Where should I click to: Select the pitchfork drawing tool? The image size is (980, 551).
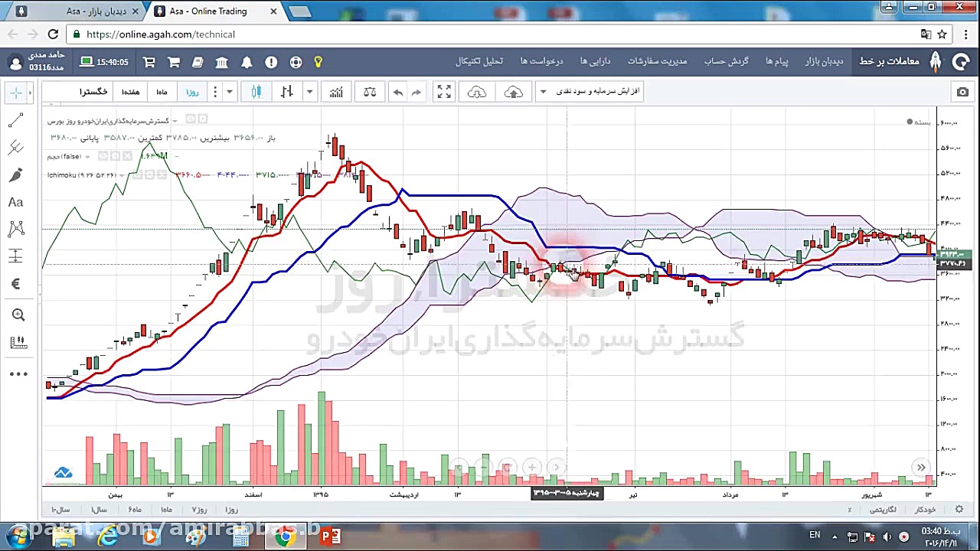(15, 148)
